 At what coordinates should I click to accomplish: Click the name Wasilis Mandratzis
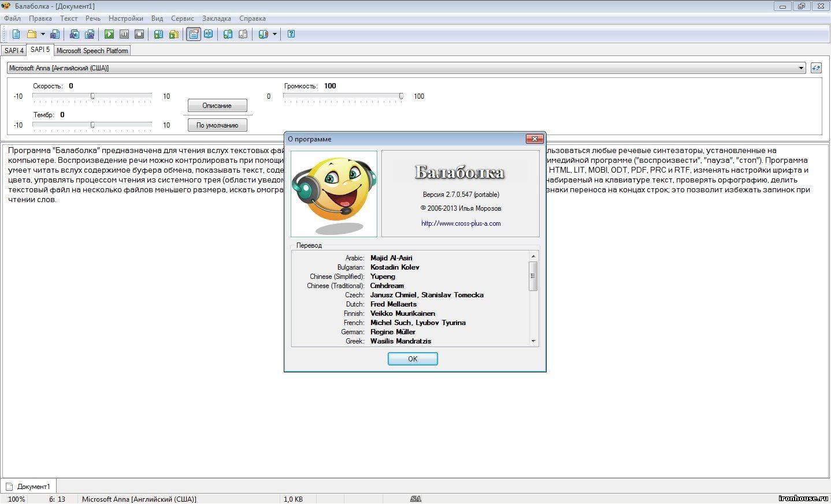(x=400, y=341)
